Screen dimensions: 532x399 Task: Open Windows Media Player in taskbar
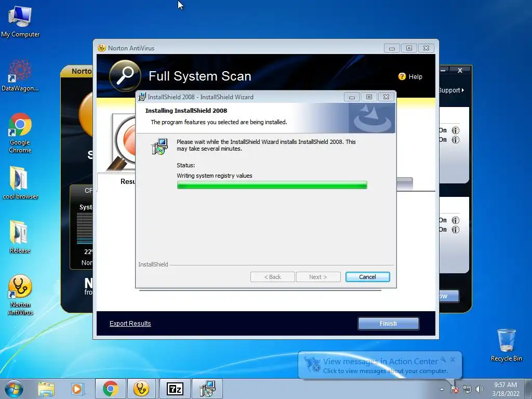[x=77, y=389]
